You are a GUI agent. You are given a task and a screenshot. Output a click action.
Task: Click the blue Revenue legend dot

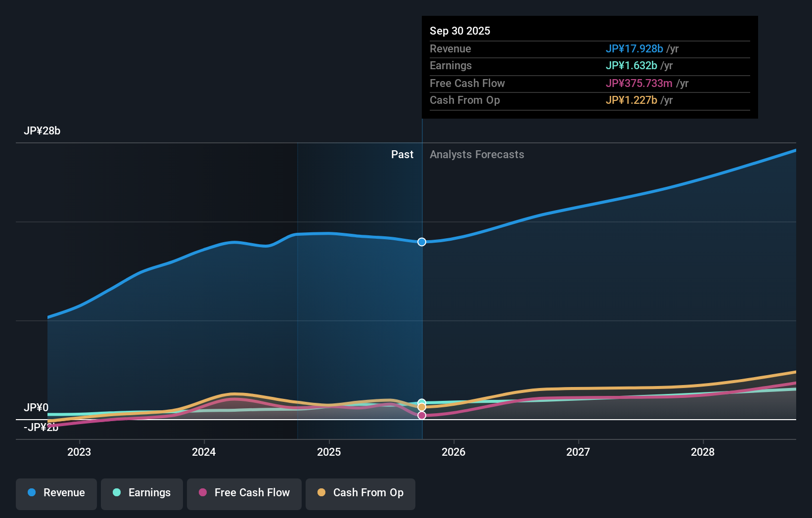click(33, 493)
